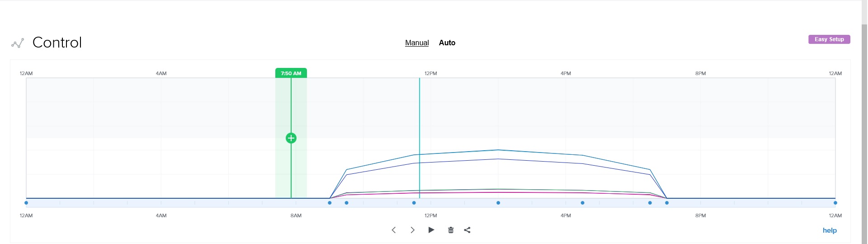
Task: Delete the selected point with the trash icon
Action: click(451, 230)
